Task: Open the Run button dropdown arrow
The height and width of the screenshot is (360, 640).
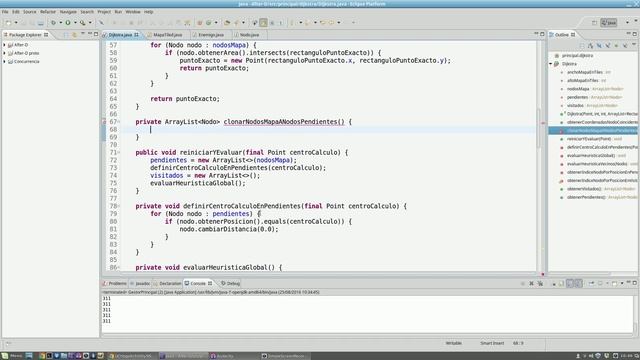Action: (x=75, y=23)
